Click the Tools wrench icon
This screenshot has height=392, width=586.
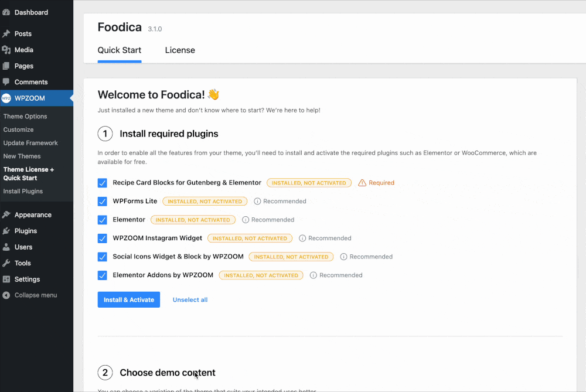[6, 263]
